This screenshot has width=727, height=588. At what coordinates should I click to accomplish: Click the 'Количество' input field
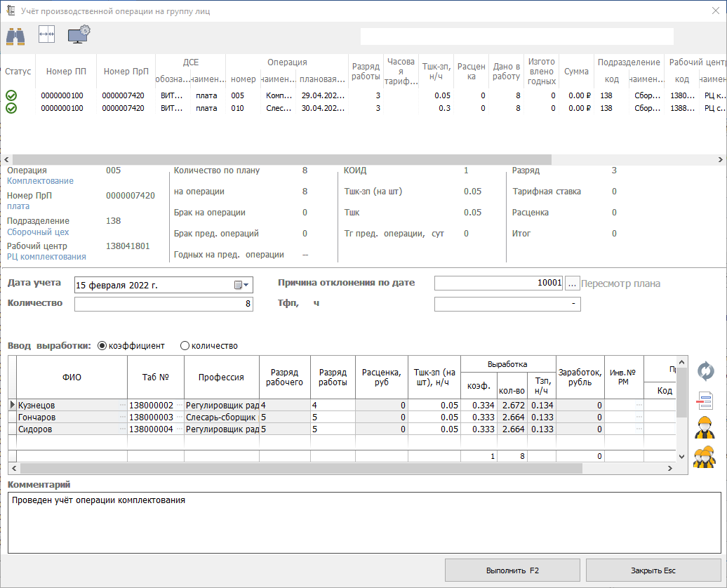click(163, 304)
